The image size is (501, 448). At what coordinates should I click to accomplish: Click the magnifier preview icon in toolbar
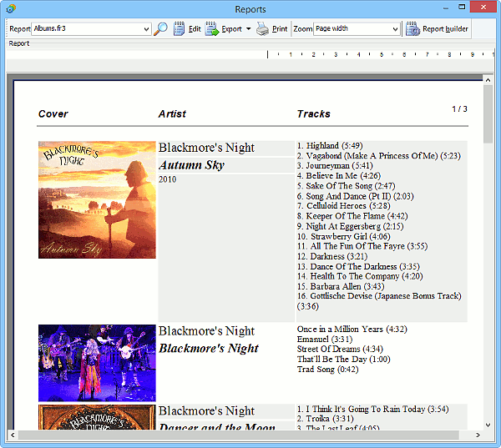[x=160, y=28]
